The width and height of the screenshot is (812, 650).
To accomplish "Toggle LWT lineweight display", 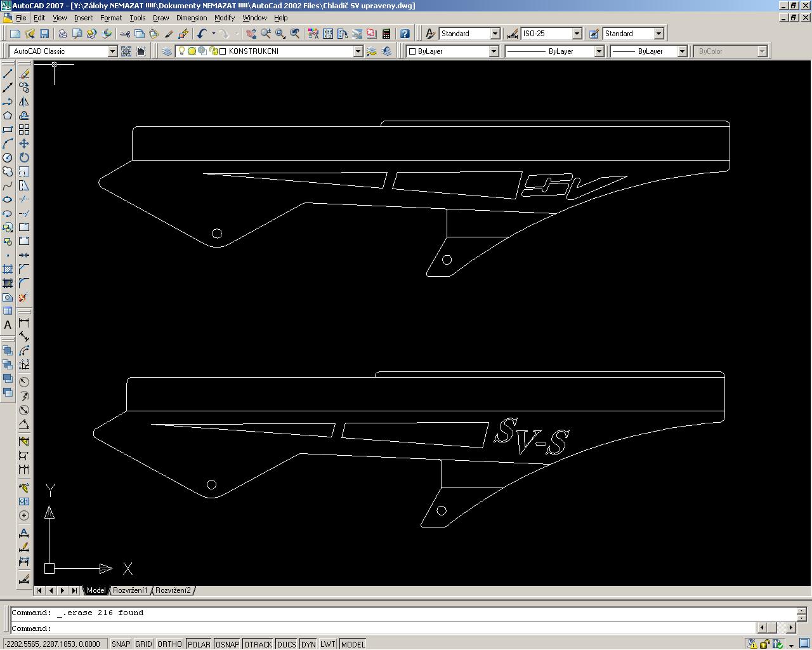I will click(328, 644).
